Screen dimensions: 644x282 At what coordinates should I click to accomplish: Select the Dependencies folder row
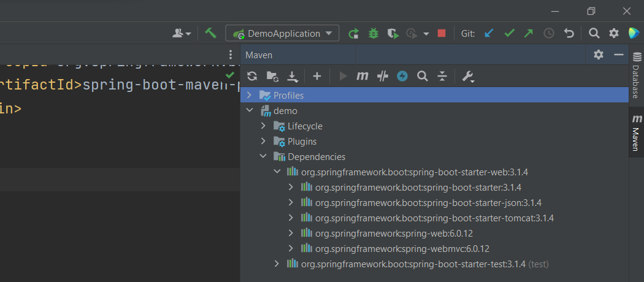[x=434, y=157]
